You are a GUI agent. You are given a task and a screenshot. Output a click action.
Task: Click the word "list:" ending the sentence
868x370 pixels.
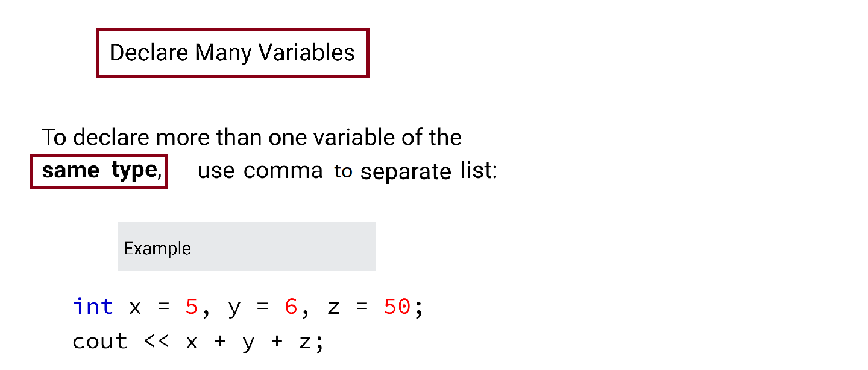pos(479,171)
